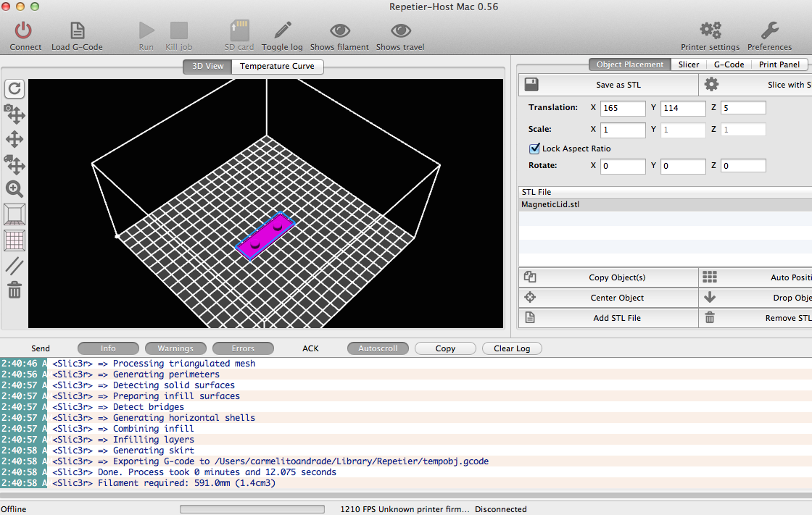
Task: Click the Copy log button
Action: [445, 348]
